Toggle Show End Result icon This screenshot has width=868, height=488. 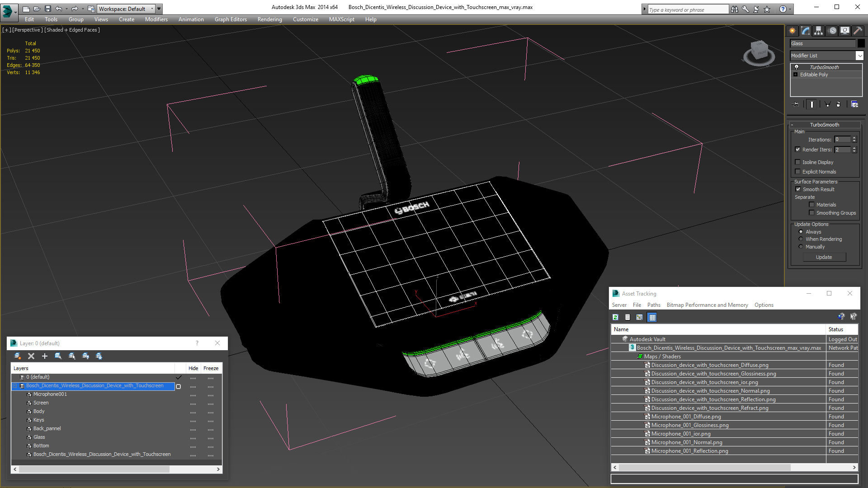(x=812, y=104)
